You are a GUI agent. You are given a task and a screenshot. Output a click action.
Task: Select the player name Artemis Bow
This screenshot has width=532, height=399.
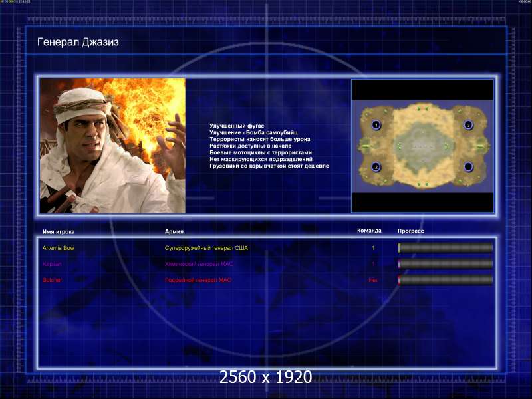point(57,248)
